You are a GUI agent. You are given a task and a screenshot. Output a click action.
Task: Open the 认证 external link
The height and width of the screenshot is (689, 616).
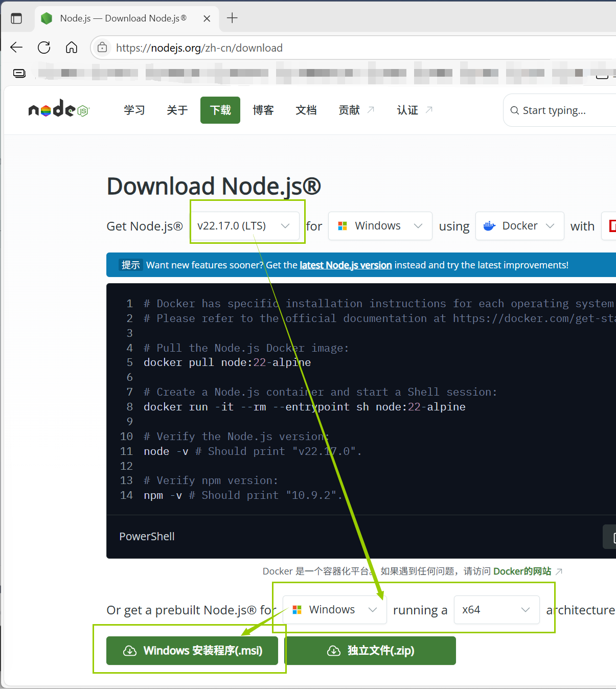(x=415, y=110)
